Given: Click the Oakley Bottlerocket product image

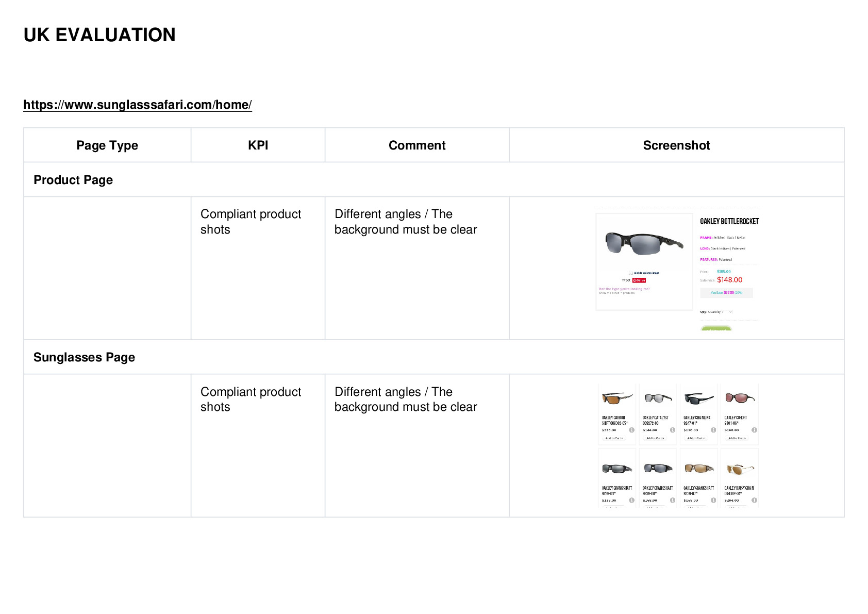Looking at the screenshot, I should (x=644, y=242).
